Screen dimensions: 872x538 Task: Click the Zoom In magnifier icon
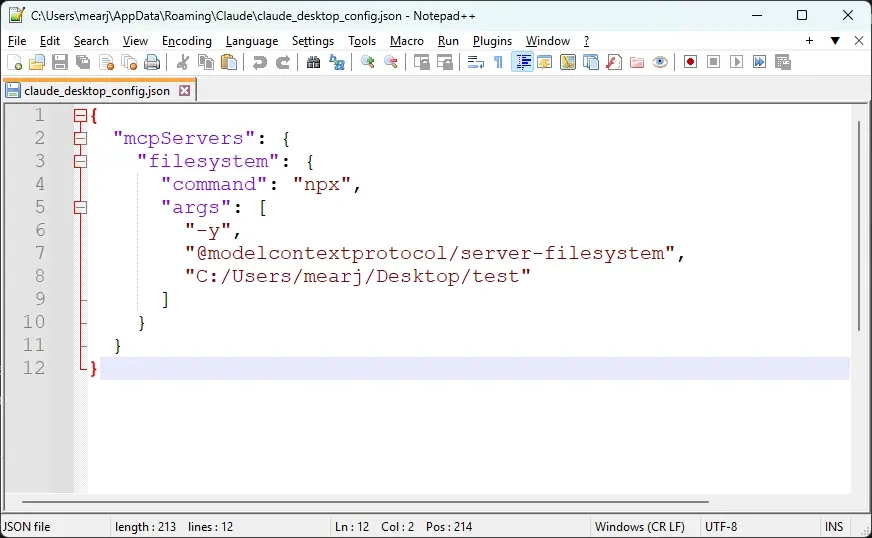367,62
